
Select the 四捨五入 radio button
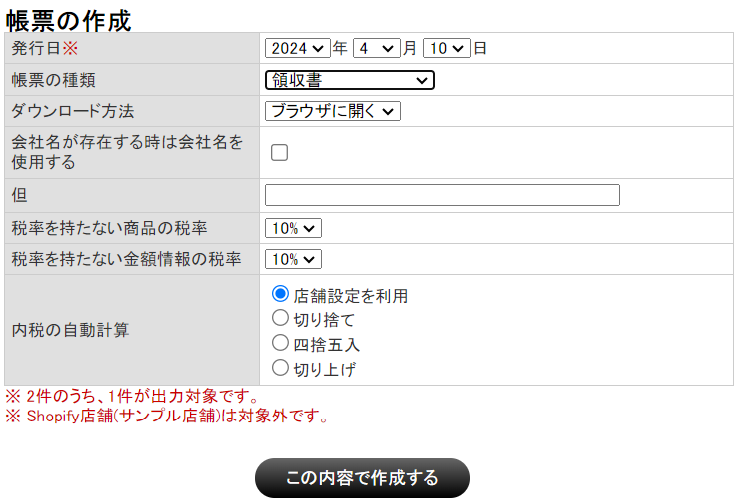[x=281, y=343]
